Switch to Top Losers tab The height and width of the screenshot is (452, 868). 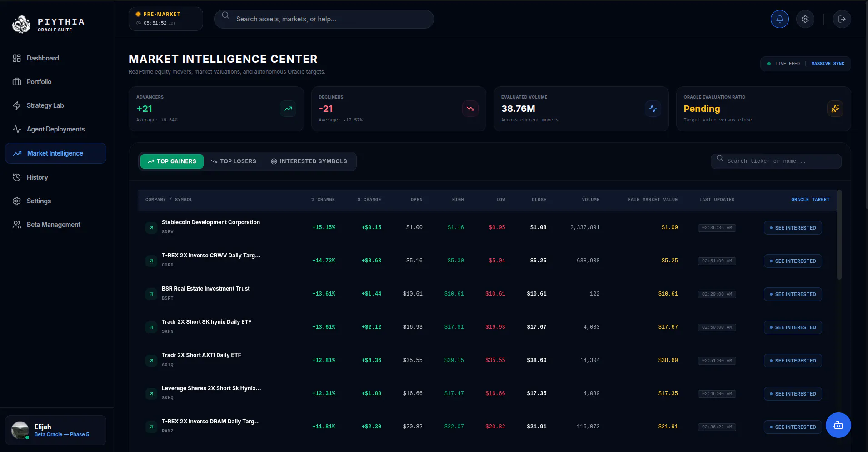pyautogui.click(x=234, y=161)
